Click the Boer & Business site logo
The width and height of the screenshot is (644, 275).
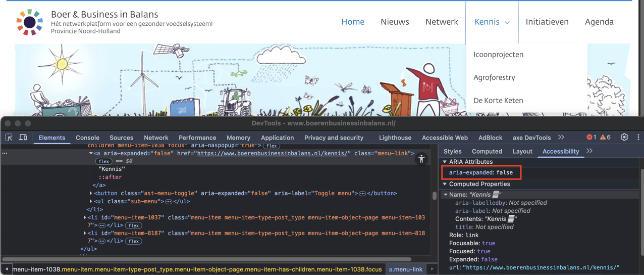tap(30, 22)
